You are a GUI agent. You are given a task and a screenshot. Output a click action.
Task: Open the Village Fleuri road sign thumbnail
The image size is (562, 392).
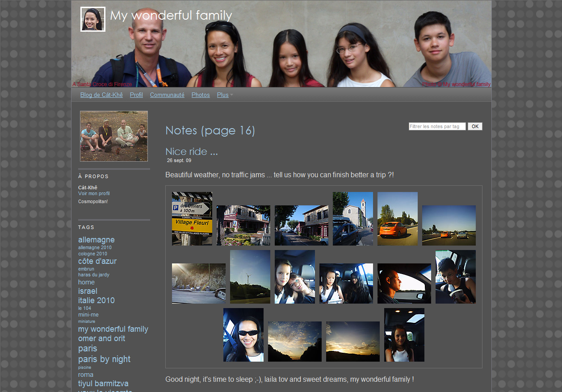(x=192, y=219)
